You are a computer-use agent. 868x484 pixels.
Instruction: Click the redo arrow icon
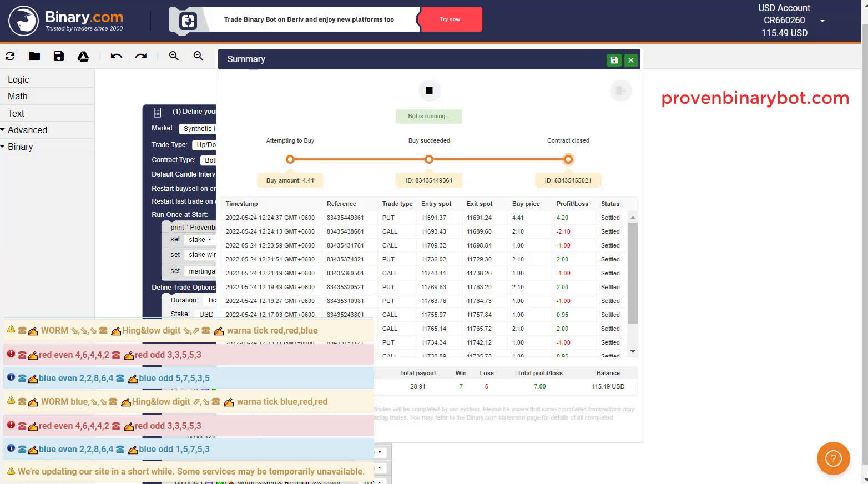(x=141, y=56)
